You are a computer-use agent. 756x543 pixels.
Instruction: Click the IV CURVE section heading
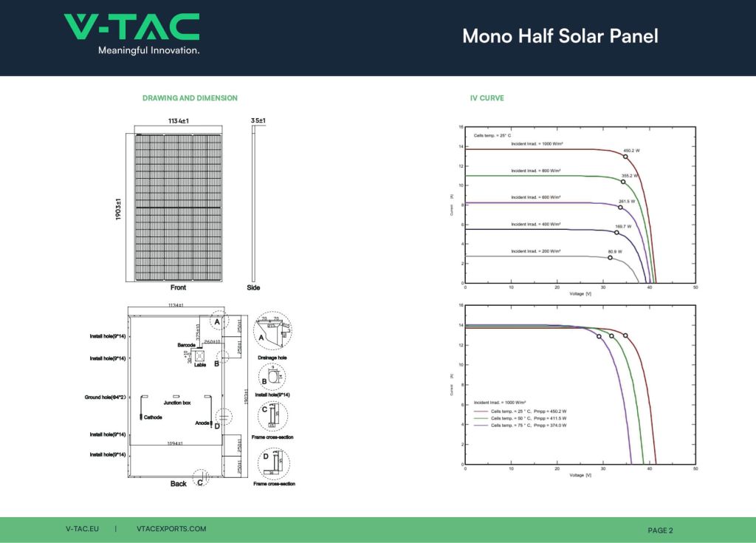tap(487, 98)
